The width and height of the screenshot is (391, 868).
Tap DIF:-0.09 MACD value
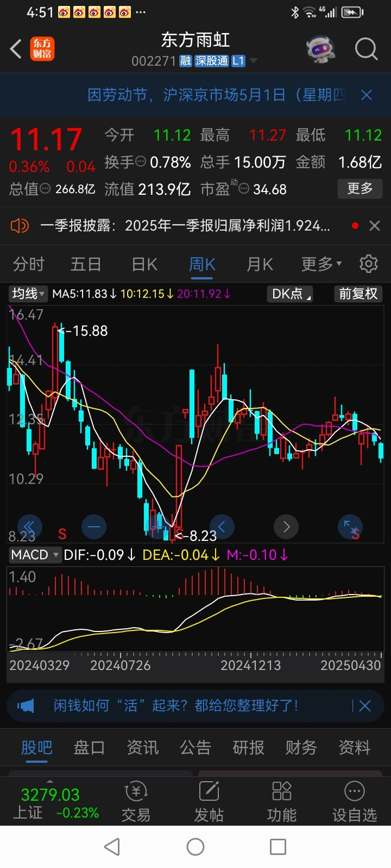pos(99,554)
